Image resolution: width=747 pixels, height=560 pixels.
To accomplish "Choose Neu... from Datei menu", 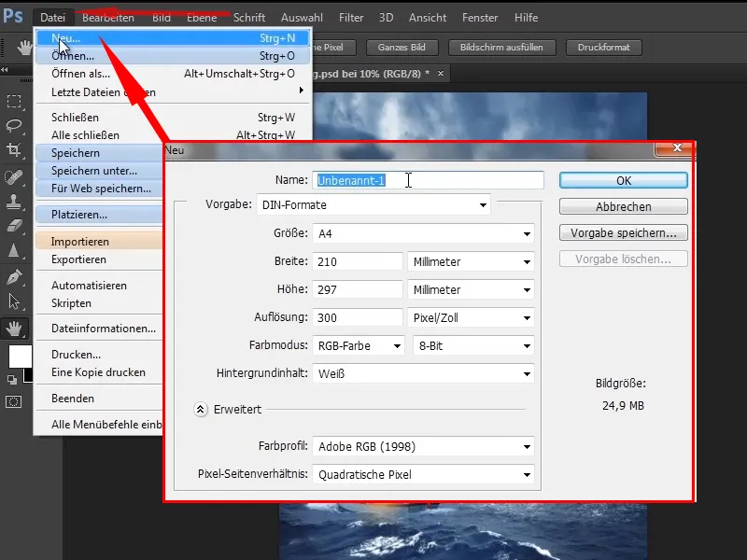I will [x=173, y=38].
